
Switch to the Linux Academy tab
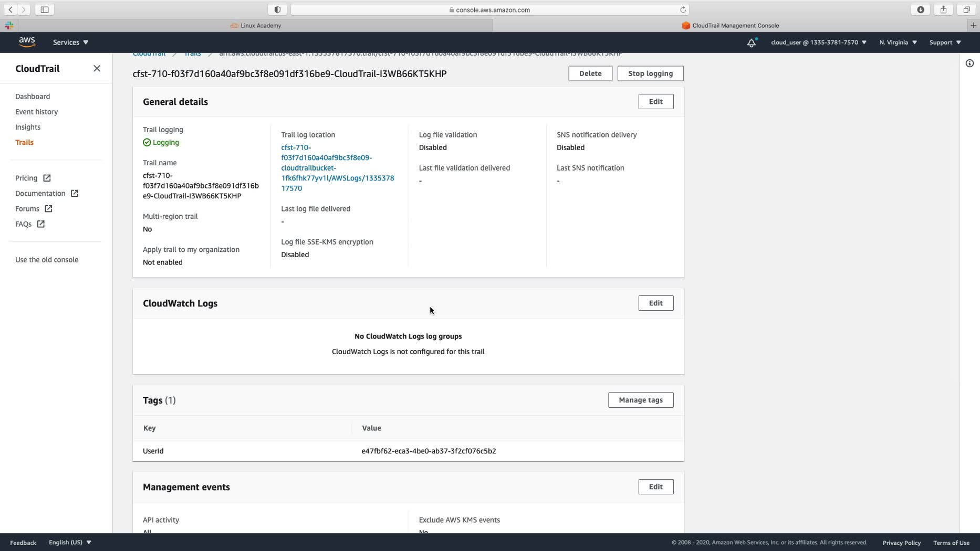[256, 25]
